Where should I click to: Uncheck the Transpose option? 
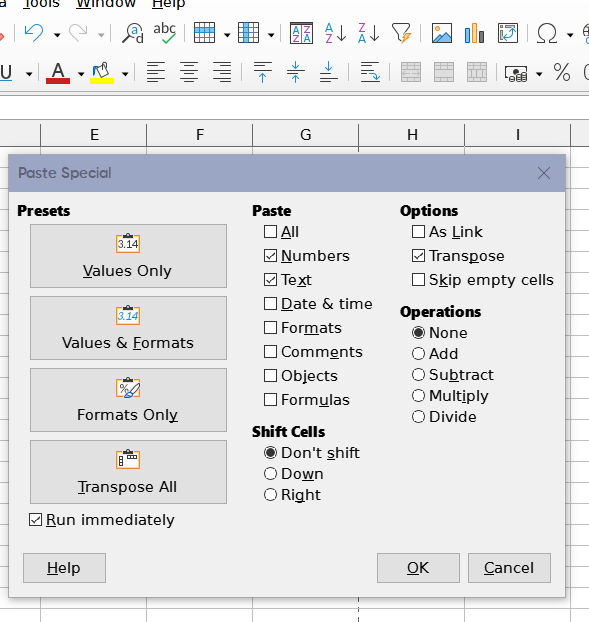pyautogui.click(x=418, y=256)
